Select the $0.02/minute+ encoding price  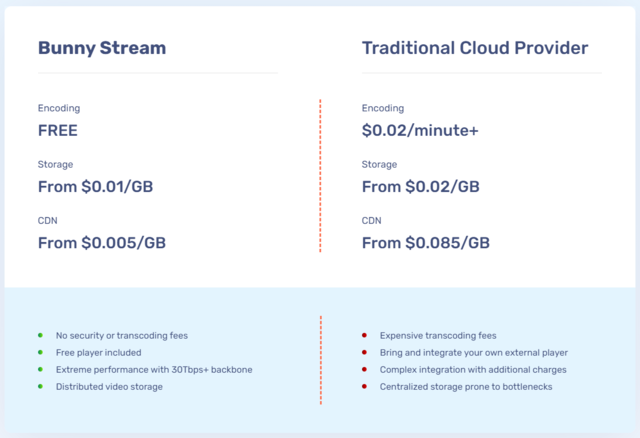click(x=420, y=131)
